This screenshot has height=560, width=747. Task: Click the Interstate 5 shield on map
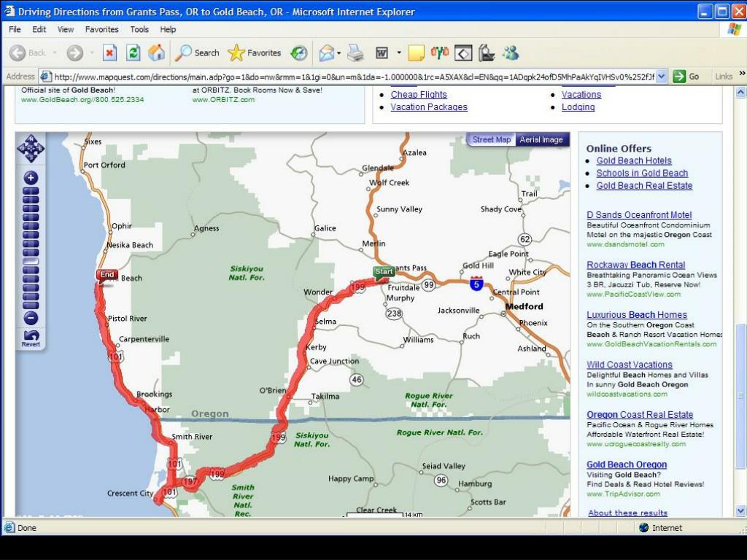tap(476, 284)
